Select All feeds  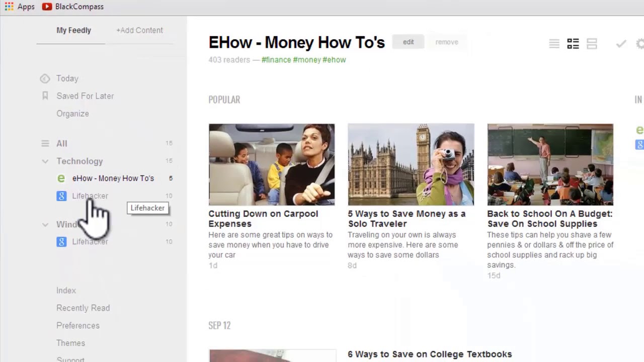pos(62,144)
